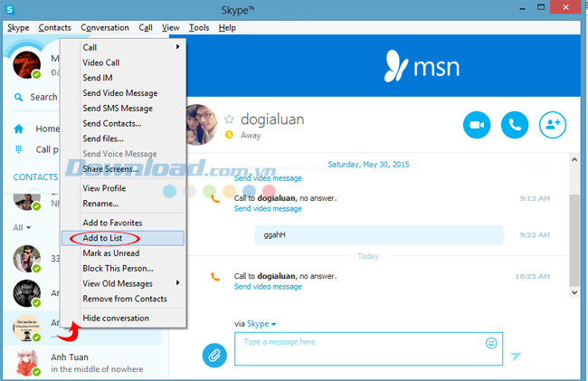This screenshot has width=588, height=381.
Task: Choose Video Call from the context menu
Action: (123, 62)
